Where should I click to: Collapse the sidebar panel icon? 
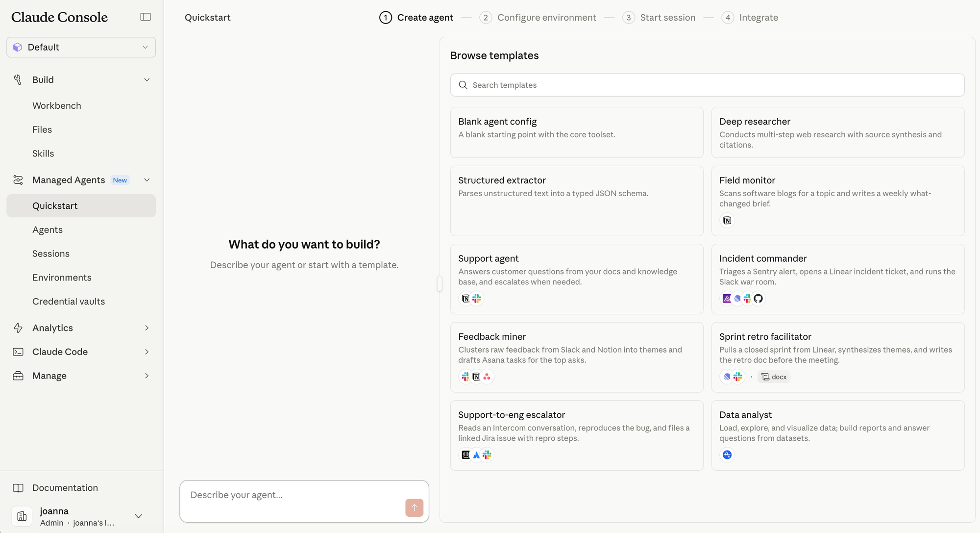coord(146,17)
